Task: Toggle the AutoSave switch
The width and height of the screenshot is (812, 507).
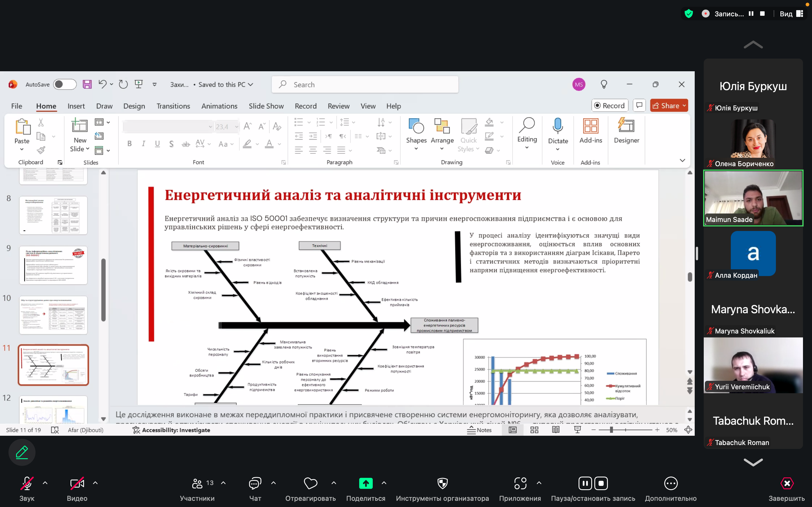Action: (65, 84)
